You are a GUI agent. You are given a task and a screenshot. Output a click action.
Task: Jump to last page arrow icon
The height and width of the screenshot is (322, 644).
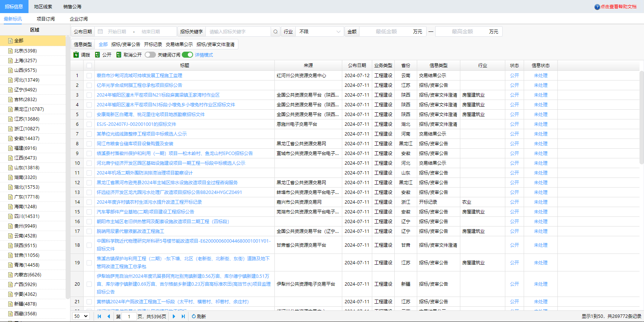183,316
